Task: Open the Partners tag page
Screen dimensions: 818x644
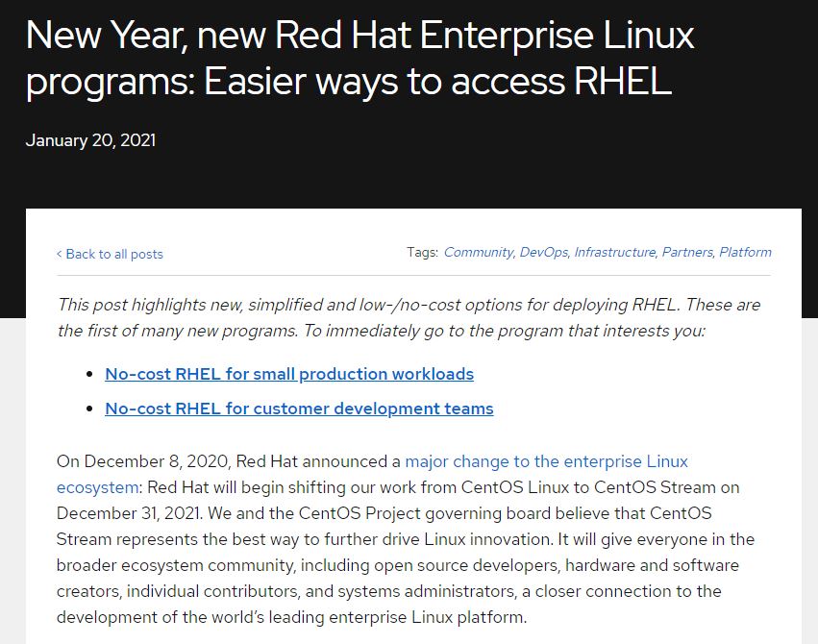Action: pos(687,252)
